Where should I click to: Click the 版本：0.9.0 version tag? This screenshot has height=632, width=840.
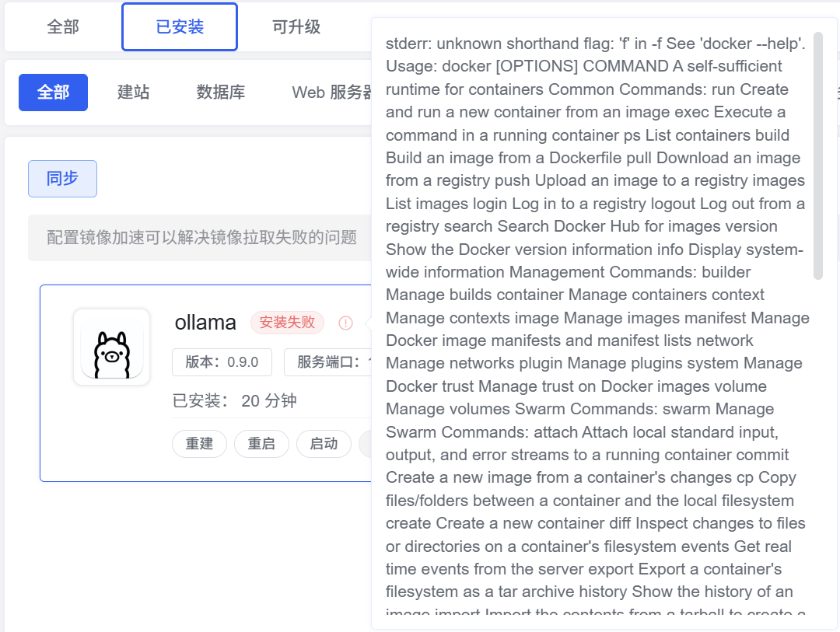(222, 362)
